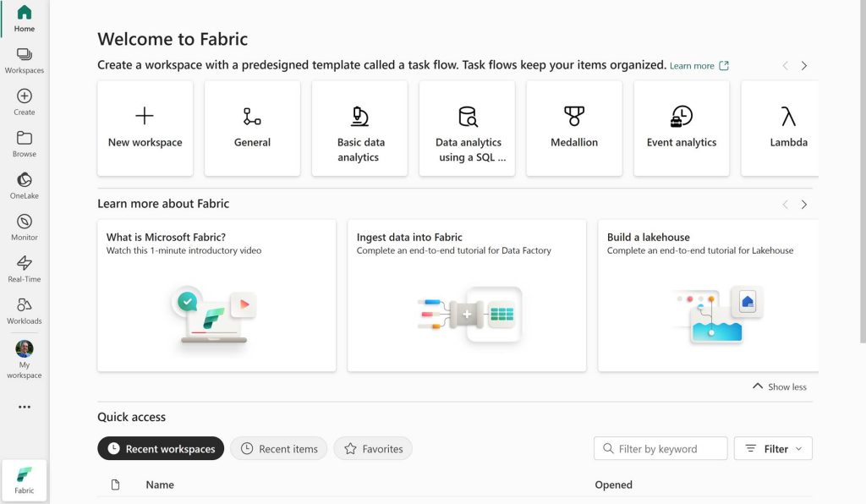Screen dimensions: 866x504
Task: Open the Filter dropdown
Action: [773, 449]
